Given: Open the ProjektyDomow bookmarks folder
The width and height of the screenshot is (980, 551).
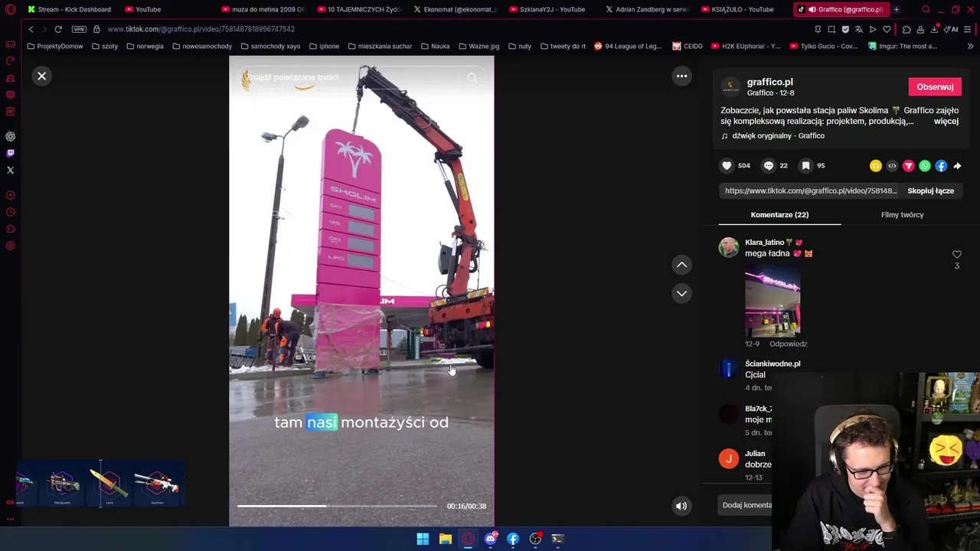Looking at the screenshot, I should tap(55, 46).
